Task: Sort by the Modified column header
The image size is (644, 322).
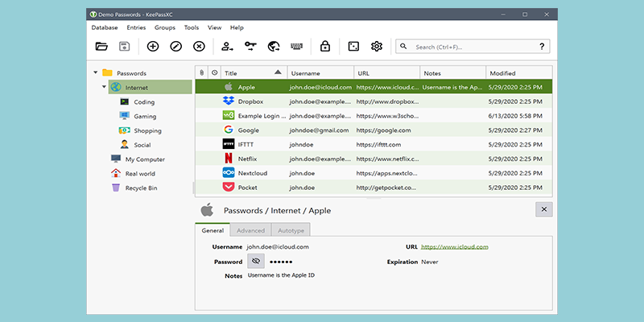Action: click(519, 72)
